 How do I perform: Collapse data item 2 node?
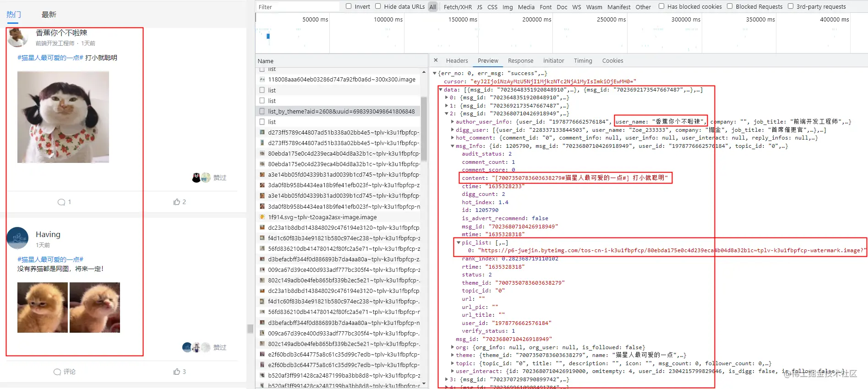[x=447, y=113]
